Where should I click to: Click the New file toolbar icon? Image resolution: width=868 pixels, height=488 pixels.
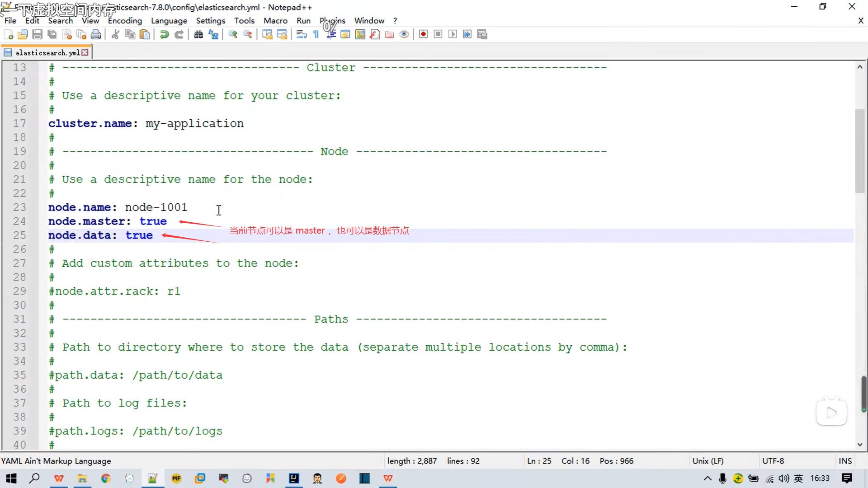click(8, 34)
